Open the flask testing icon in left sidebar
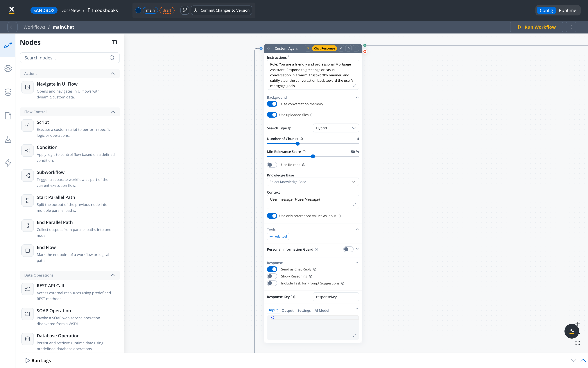The height and width of the screenshot is (368, 588). pos(8,139)
